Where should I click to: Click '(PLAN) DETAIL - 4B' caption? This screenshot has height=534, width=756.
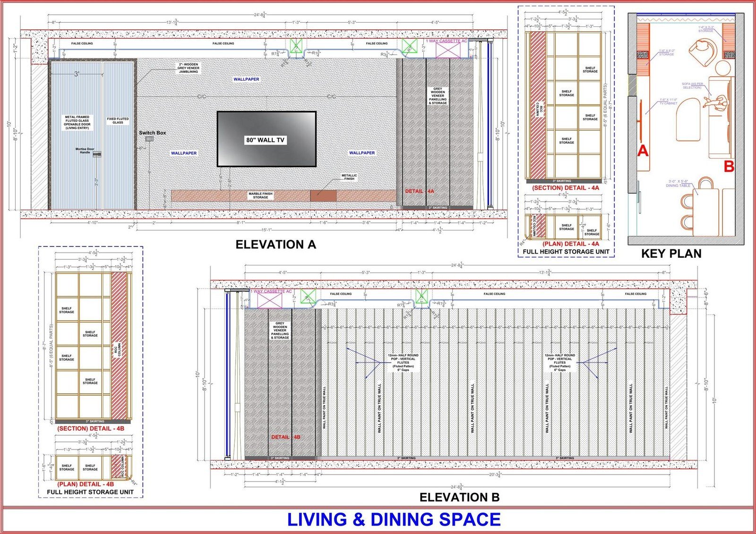[86, 484]
